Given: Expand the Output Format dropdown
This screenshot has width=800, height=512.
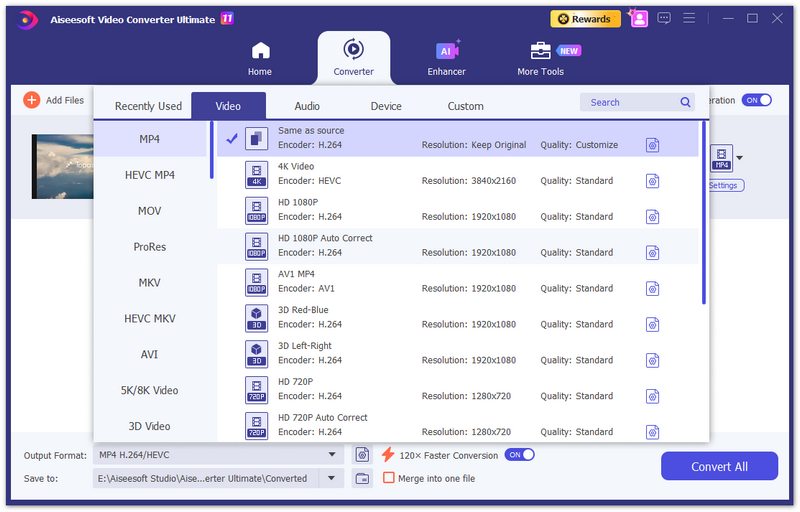Looking at the screenshot, I should point(332,455).
